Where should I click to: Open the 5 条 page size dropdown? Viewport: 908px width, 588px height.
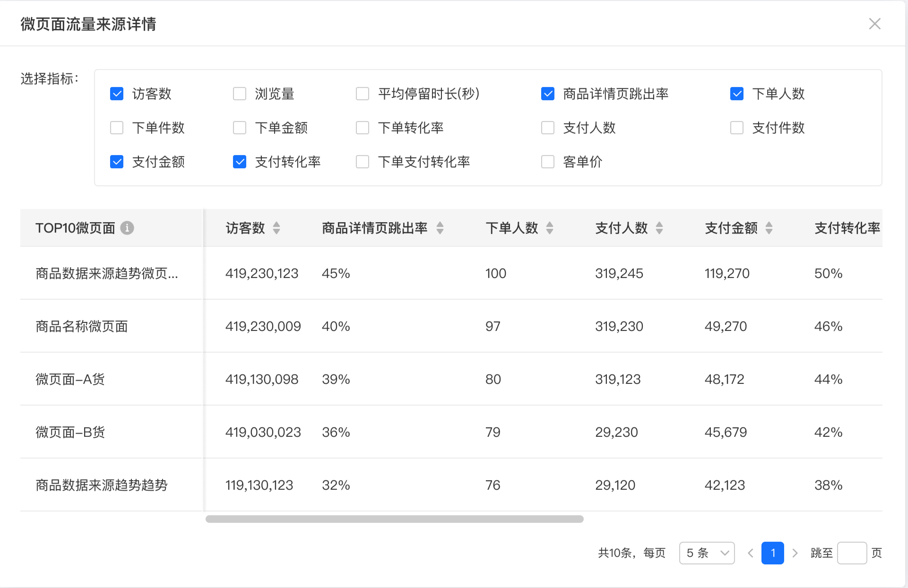pos(707,553)
